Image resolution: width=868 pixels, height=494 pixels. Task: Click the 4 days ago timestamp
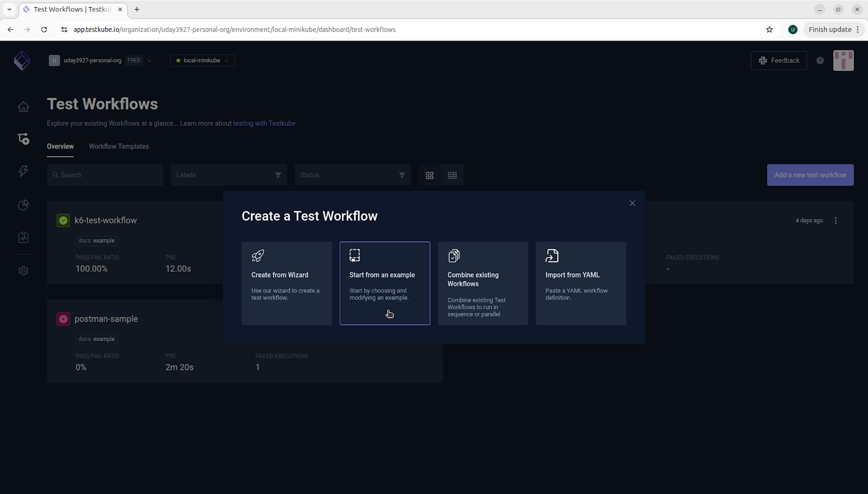809,221
